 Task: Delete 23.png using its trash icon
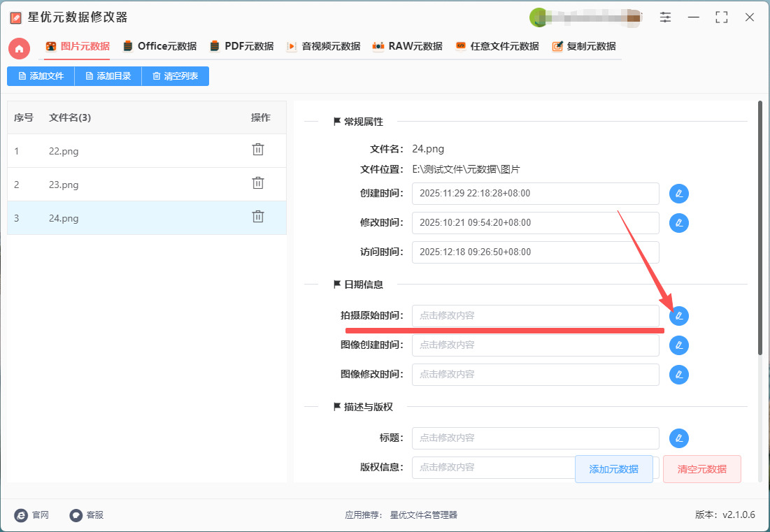click(x=258, y=183)
